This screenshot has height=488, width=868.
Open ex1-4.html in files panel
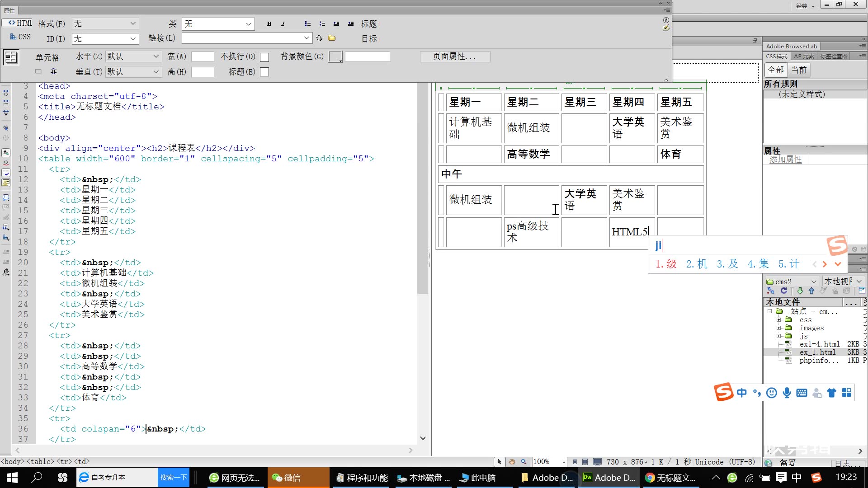pyautogui.click(x=819, y=344)
